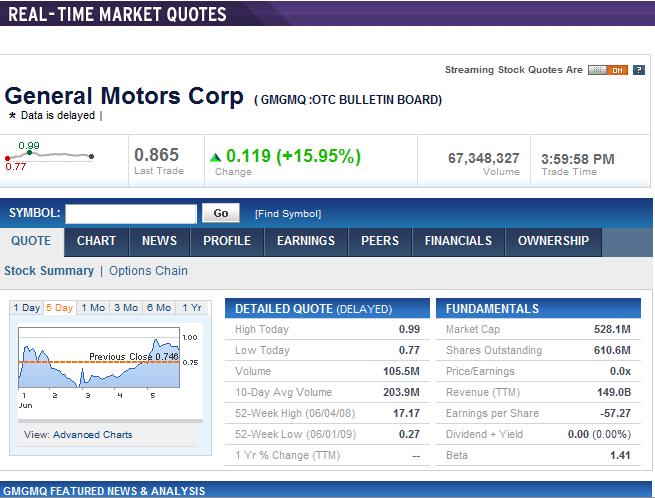The height and width of the screenshot is (498, 655).
Task: Select the 1 Yr chart range
Action: click(x=192, y=308)
